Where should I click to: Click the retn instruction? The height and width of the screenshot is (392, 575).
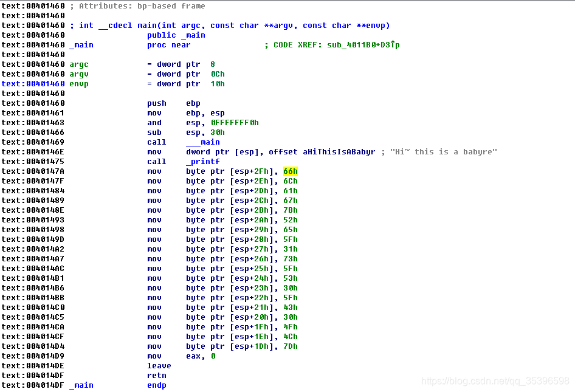tap(157, 376)
